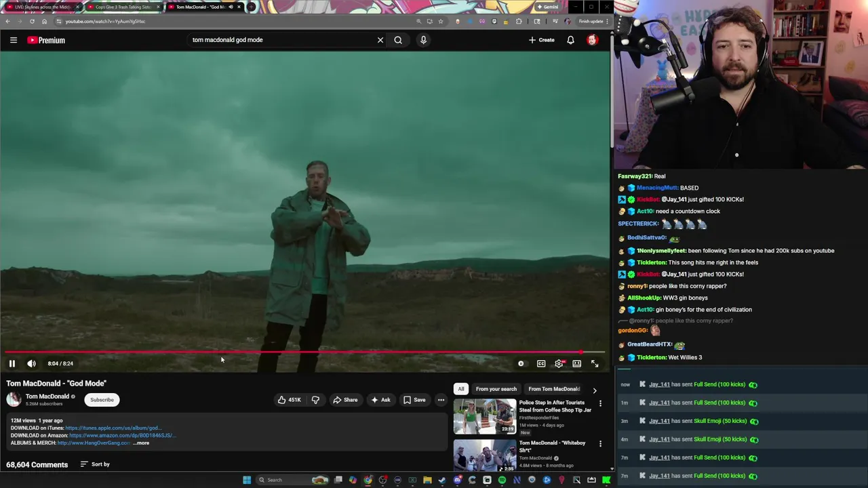Open the Chrome extensions puzzle icon

(x=519, y=21)
